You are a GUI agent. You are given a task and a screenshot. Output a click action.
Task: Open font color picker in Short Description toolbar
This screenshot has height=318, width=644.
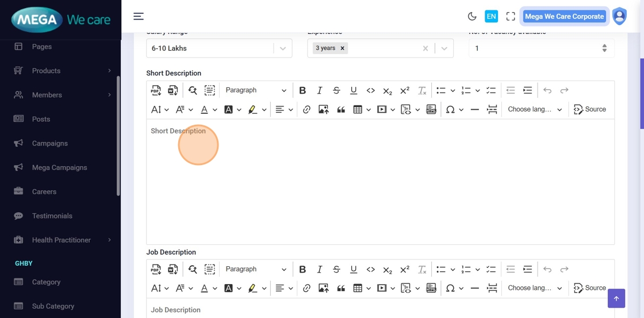coord(208,109)
